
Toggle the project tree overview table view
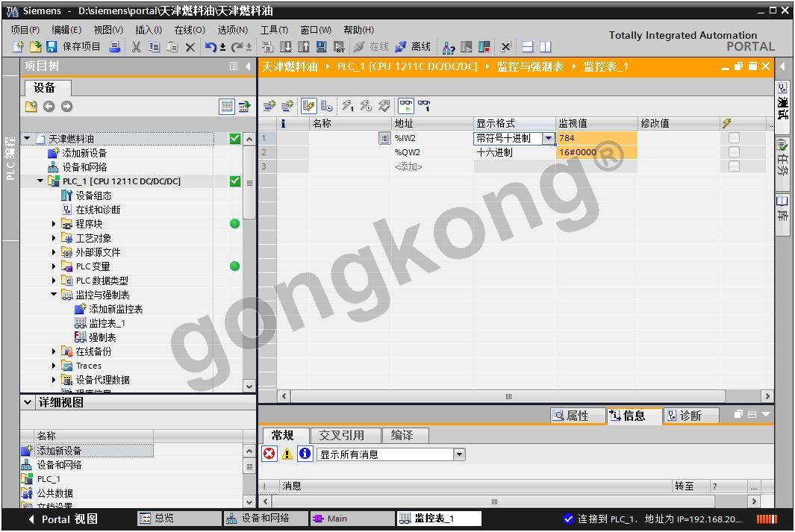(x=227, y=107)
